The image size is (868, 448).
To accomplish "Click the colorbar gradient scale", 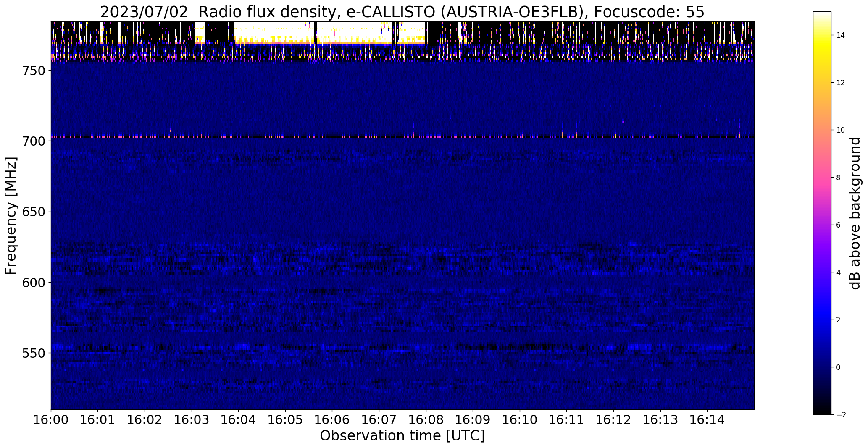I will coord(822,213).
